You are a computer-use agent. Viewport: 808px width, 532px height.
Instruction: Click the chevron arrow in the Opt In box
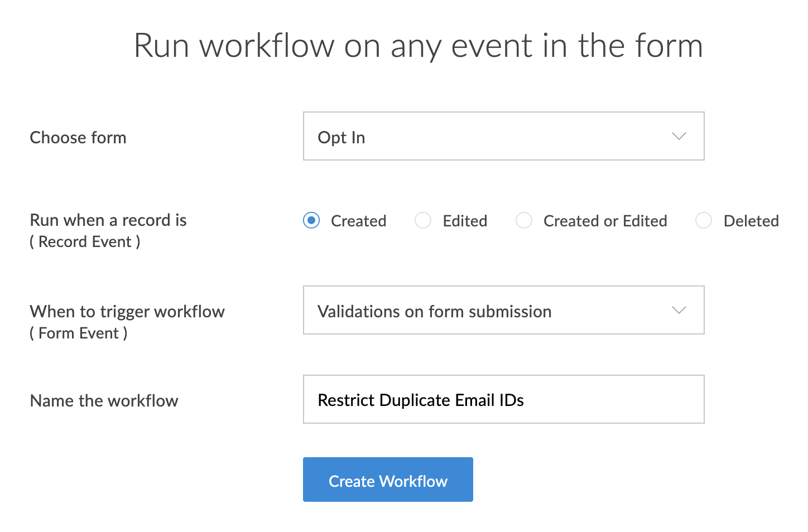679,137
